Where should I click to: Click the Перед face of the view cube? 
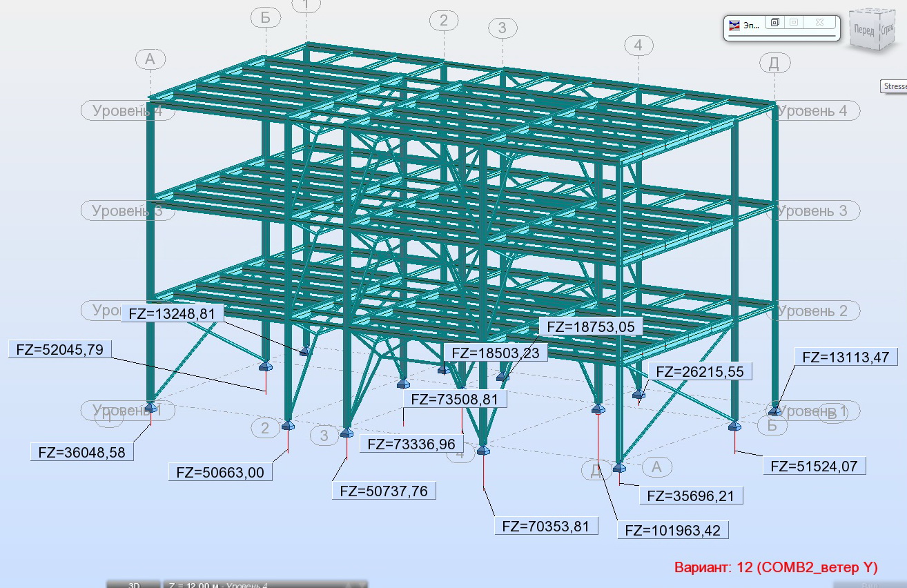click(x=864, y=31)
